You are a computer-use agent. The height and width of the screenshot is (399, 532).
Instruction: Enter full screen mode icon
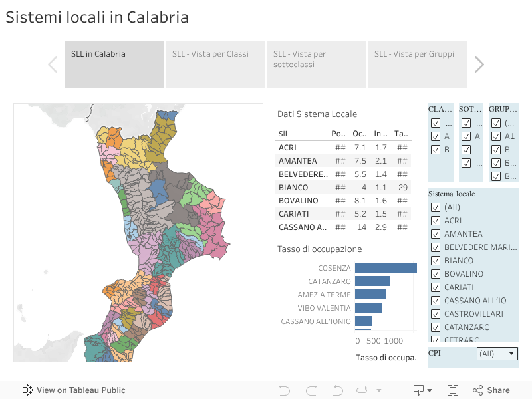click(453, 390)
